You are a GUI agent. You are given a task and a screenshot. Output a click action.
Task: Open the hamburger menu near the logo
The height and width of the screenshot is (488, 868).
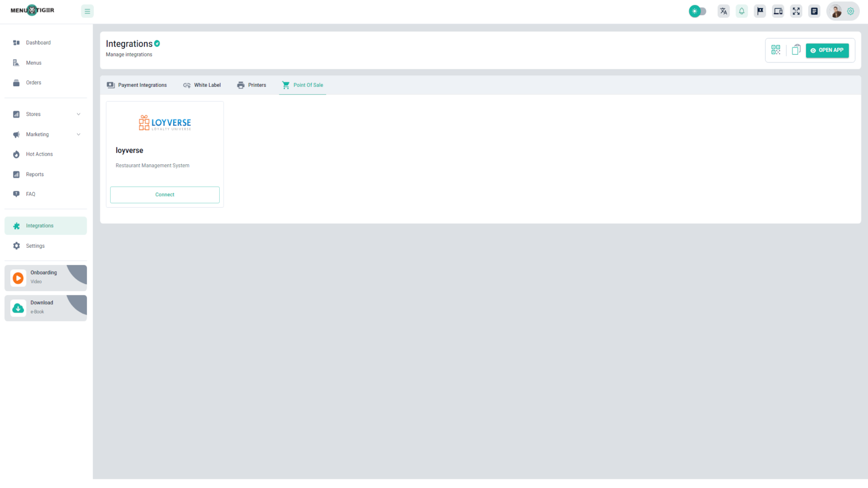tap(87, 11)
